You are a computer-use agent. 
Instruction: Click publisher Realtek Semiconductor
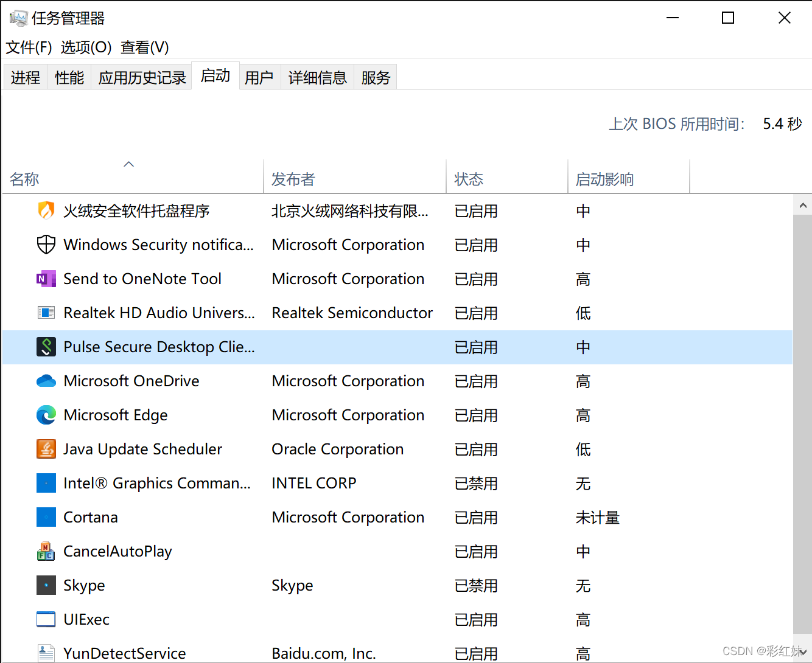tap(352, 313)
